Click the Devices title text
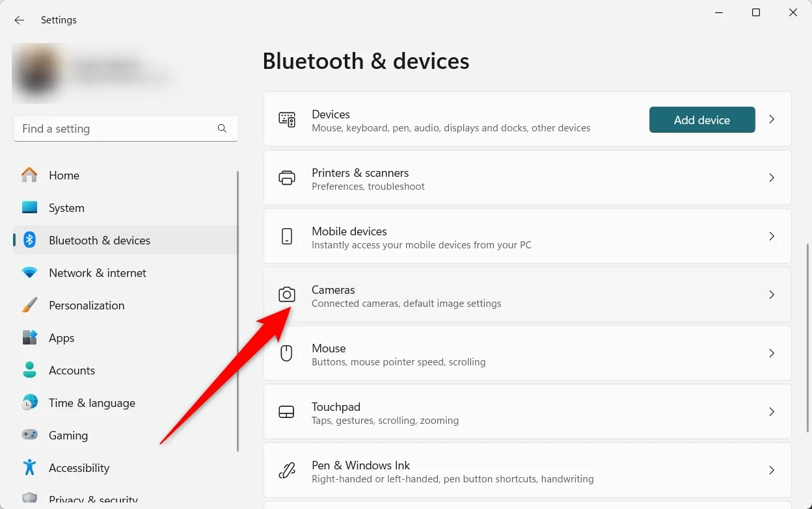 click(331, 114)
